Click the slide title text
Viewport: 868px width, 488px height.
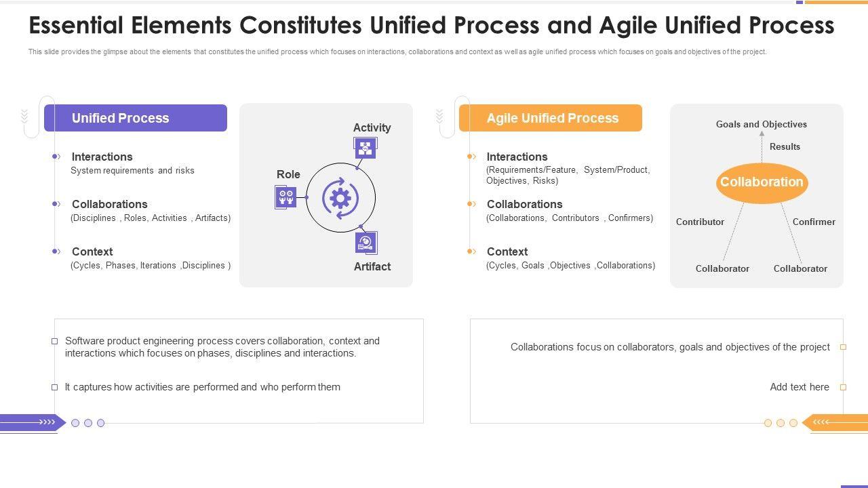coord(431,26)
